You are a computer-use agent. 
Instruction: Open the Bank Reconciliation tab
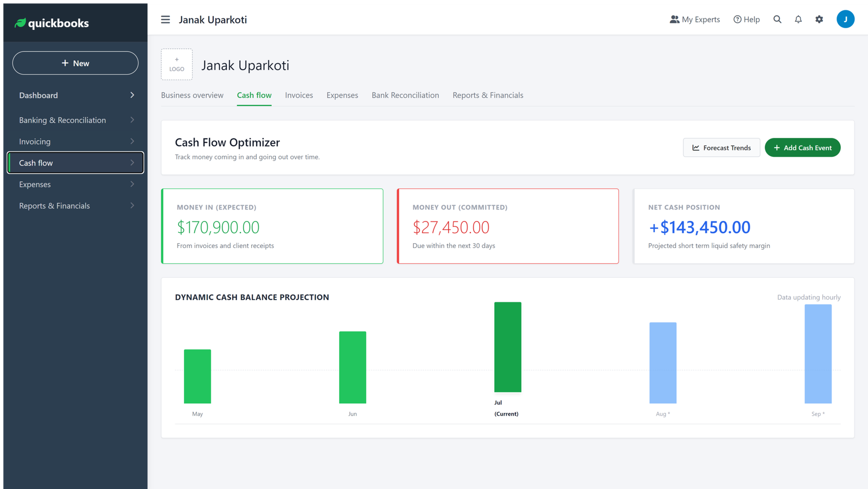pos(405,95)
